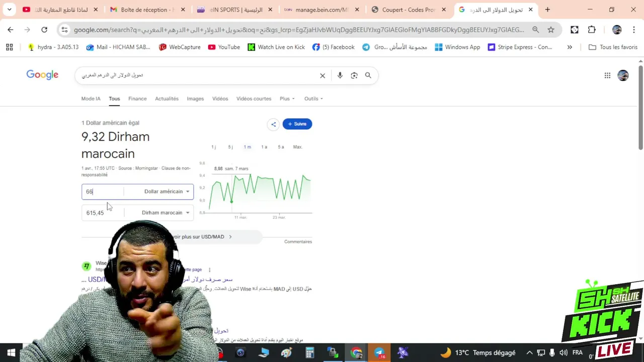This screenshot has width=644, height=362.
Task: Switch to the Coupert Codes Promo tab
Action: pos(409,10)
